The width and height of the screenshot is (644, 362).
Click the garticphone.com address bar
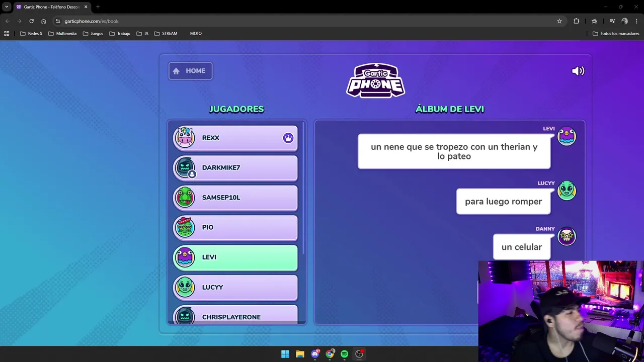(x=302, y=21)
